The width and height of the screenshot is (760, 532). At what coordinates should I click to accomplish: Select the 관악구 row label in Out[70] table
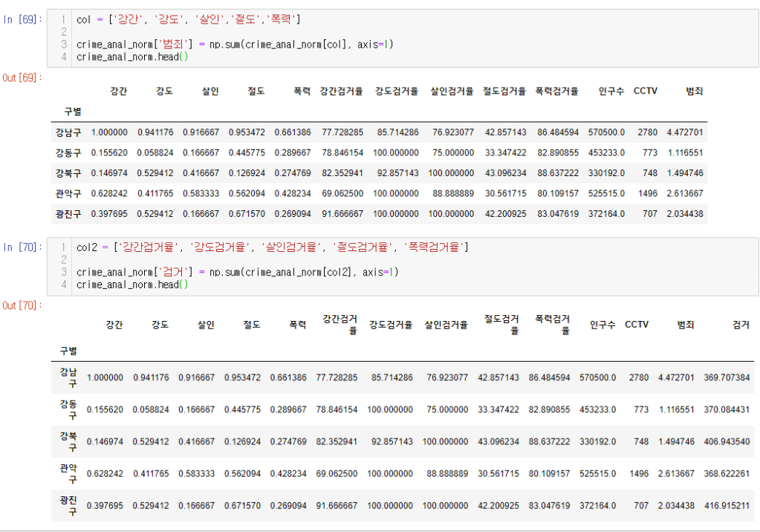(72, 473)
